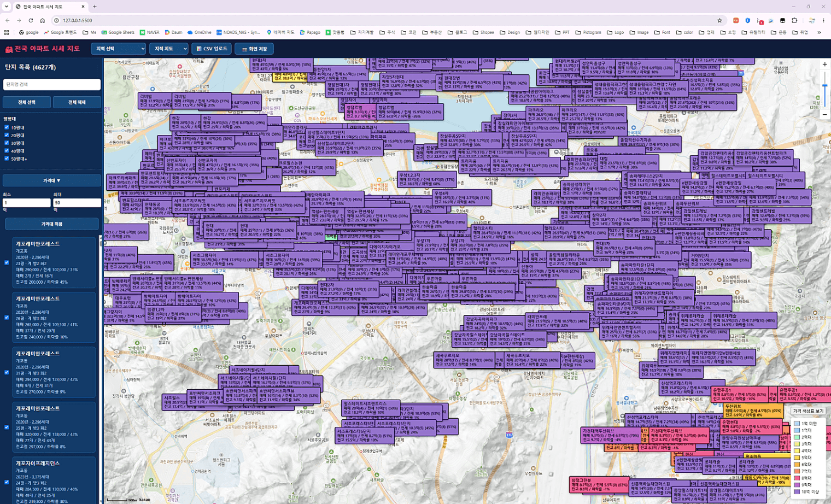Close the 전국 아파트 시세 지도 tab
831x504 pixels.
[83, 7]
